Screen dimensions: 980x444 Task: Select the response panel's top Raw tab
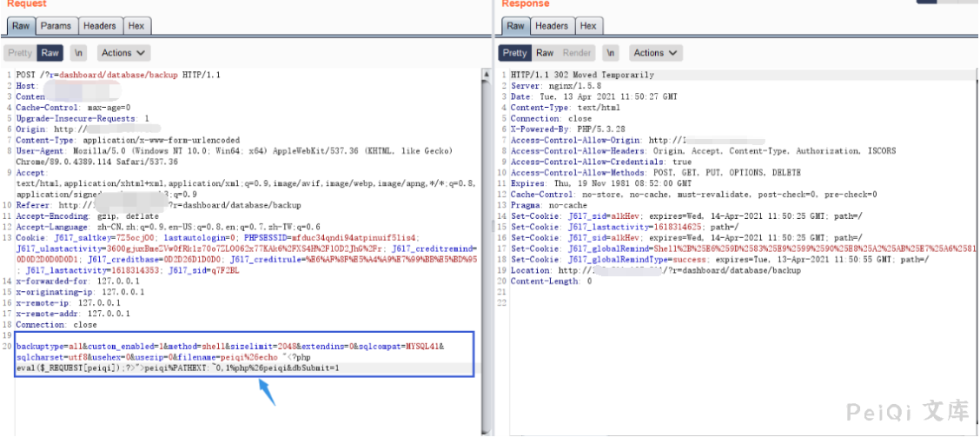point(516,26)
